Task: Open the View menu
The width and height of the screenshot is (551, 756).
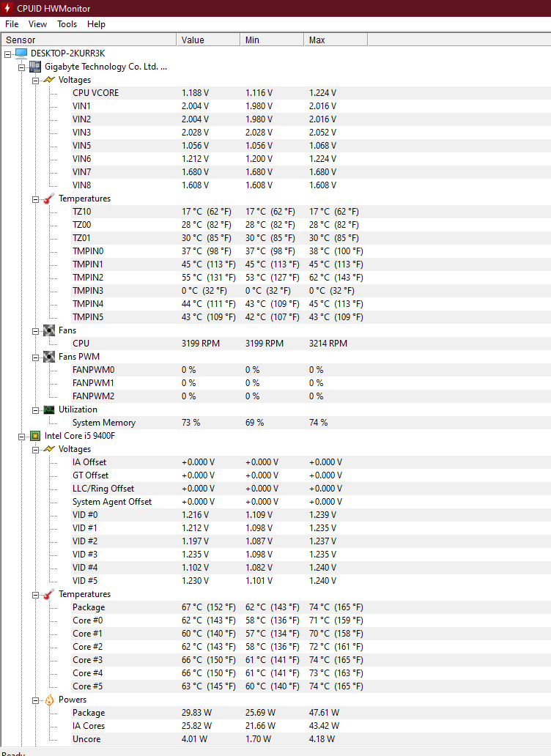Action: [37, 24]
